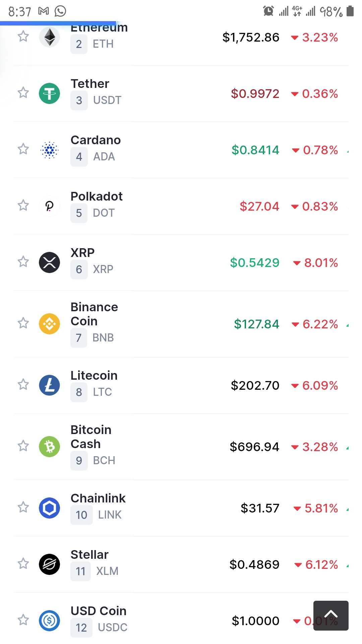Tap the XRP black logo icon
The width and height of the screenshot is (362, 644).
[x=50, y=262]
